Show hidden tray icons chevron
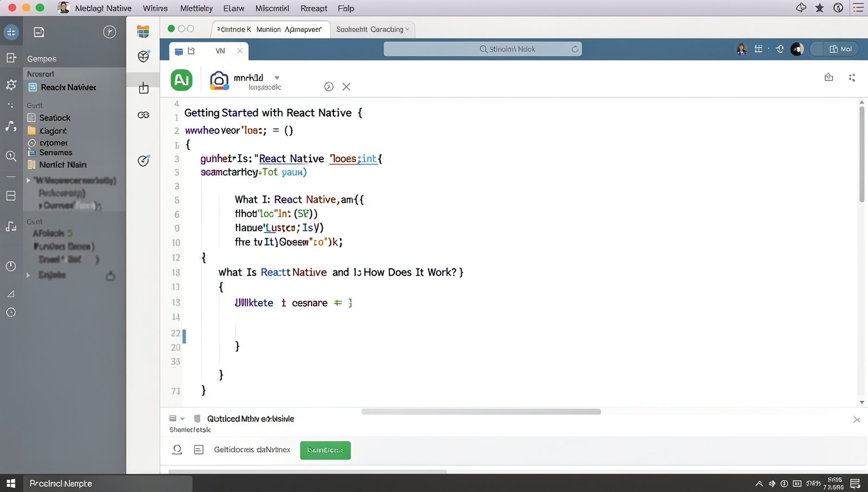 coord(759,483)
